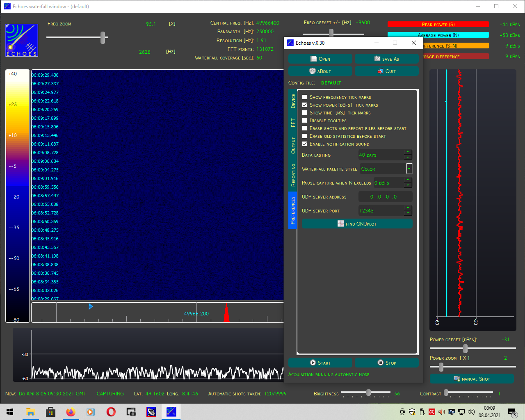The image size is (525, 420).
Task: Click the Peak Power (S) red legend bar
Action: click(x=438, y=24)
